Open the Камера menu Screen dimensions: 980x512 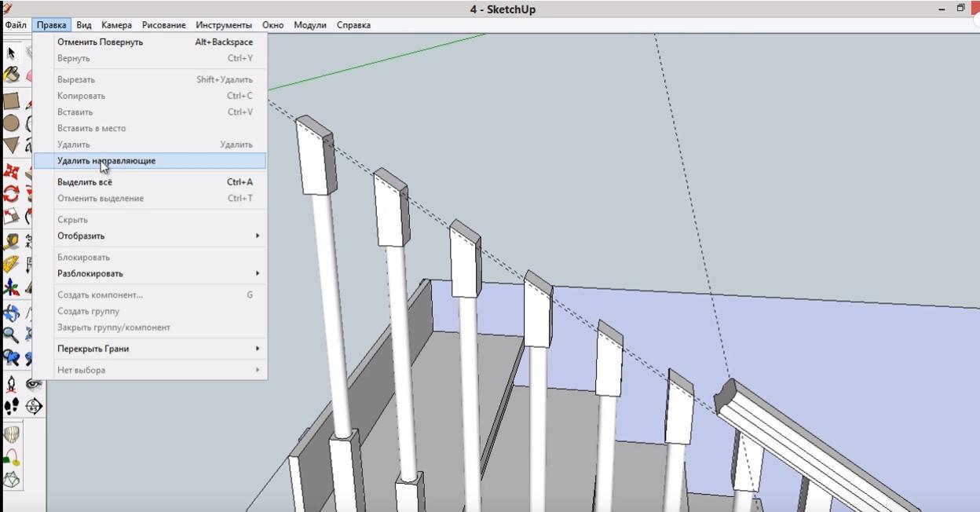(116, 25)
